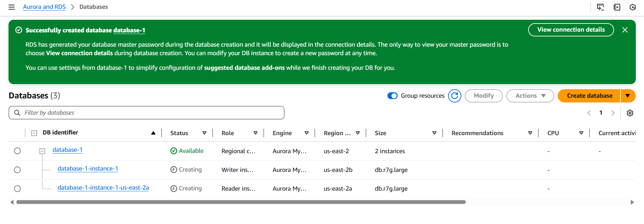Click the refresh databases icon button
The height and width of the screenshot is (224, 644).
[x=455, y=96]
